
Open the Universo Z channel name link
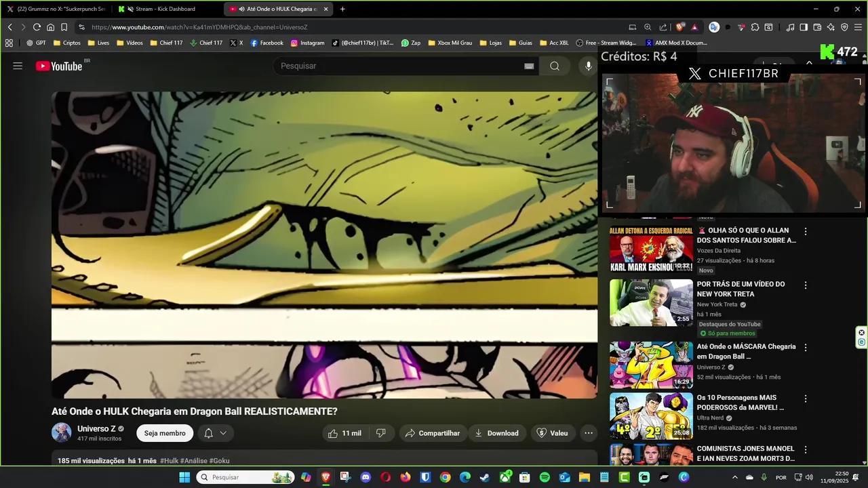(x=96, y=428)
